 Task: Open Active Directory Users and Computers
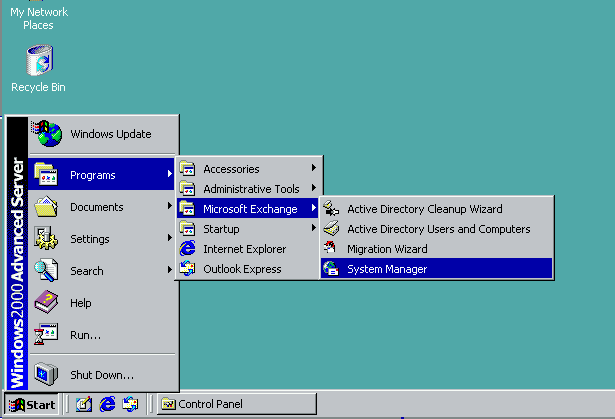point(436,229)
